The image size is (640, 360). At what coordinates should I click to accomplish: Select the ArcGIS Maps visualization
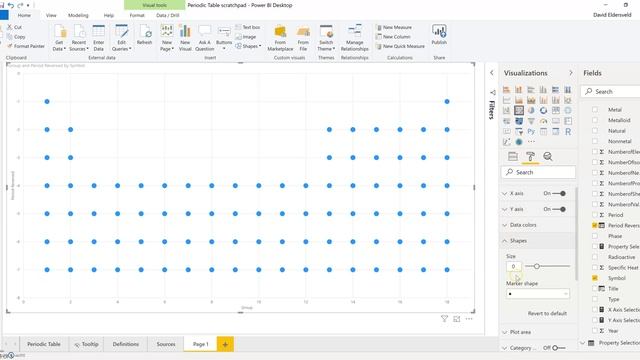[519, 142]
